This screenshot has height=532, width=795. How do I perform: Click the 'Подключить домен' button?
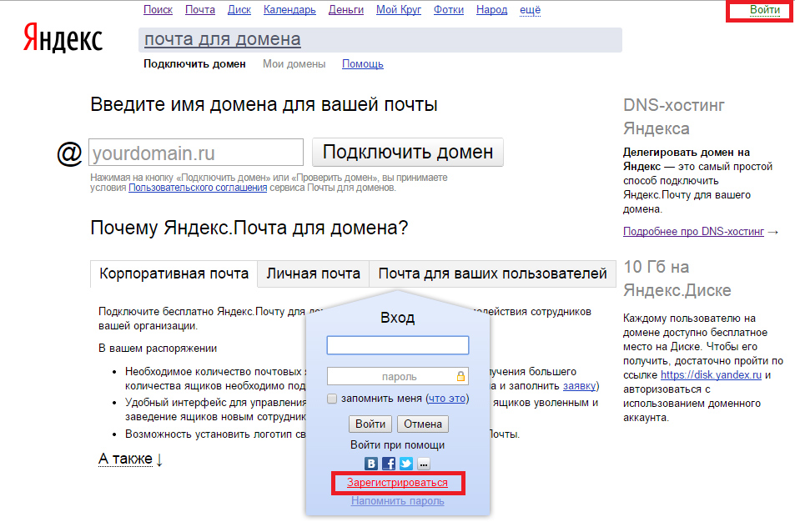pos(408,152)
